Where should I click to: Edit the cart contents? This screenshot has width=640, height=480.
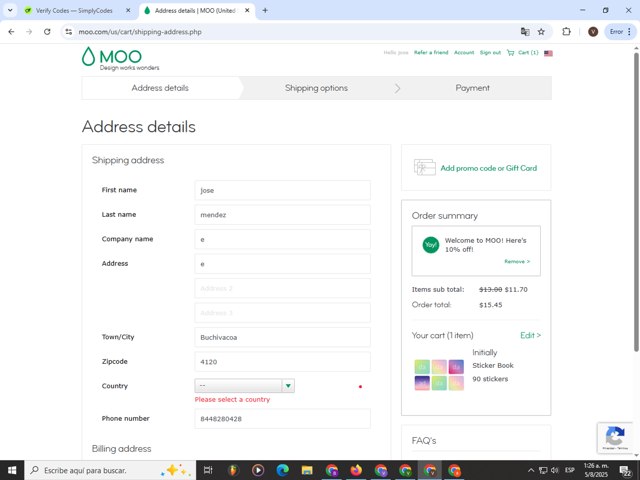(x=530, y=335)
